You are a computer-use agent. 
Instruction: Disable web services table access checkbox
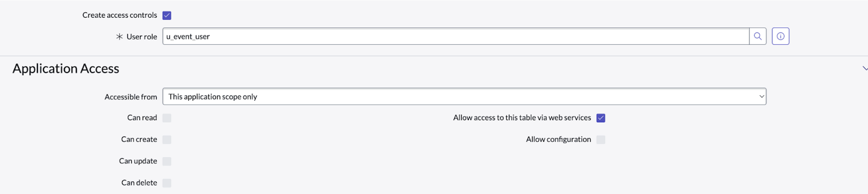tap(601, 118)
